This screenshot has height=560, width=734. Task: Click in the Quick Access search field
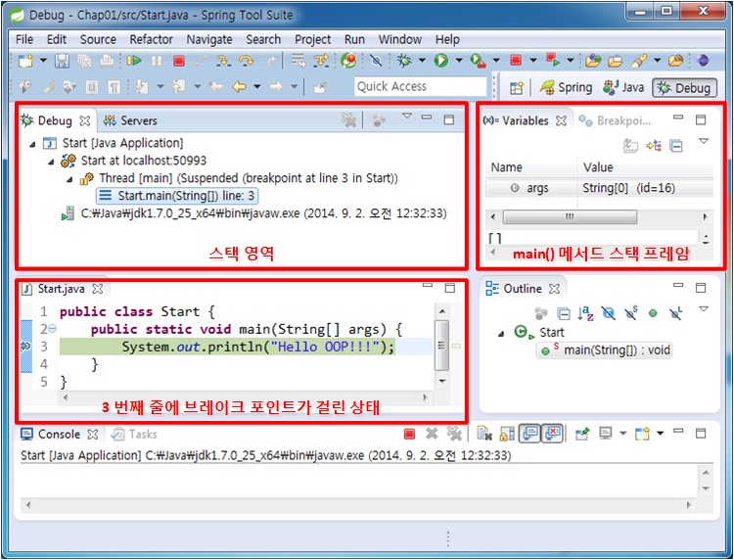pos(420,86)
